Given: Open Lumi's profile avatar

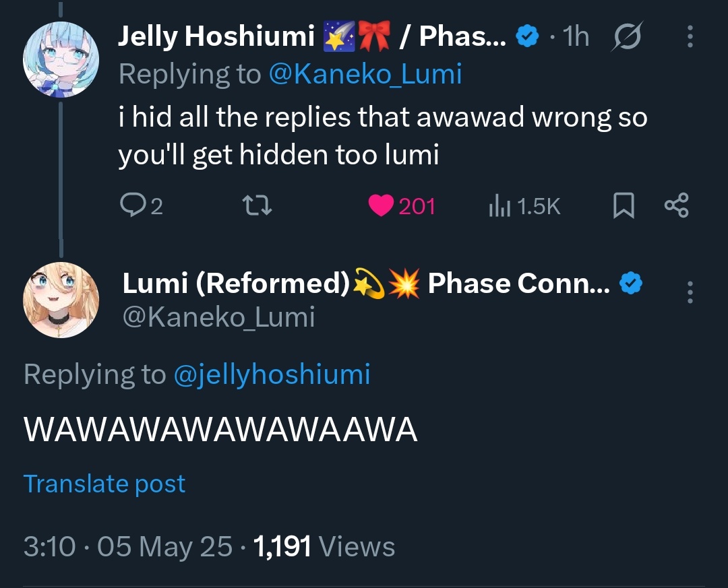Looking at the screenshot, I should click(x=61, y=300).
